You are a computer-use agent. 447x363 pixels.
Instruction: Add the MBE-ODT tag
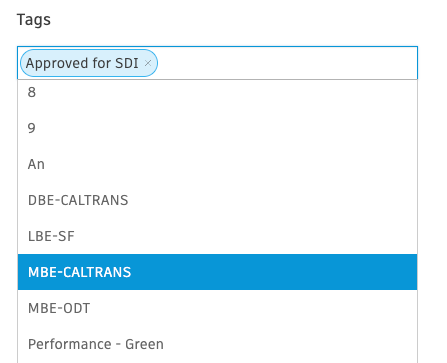click(x=217, y=308)
